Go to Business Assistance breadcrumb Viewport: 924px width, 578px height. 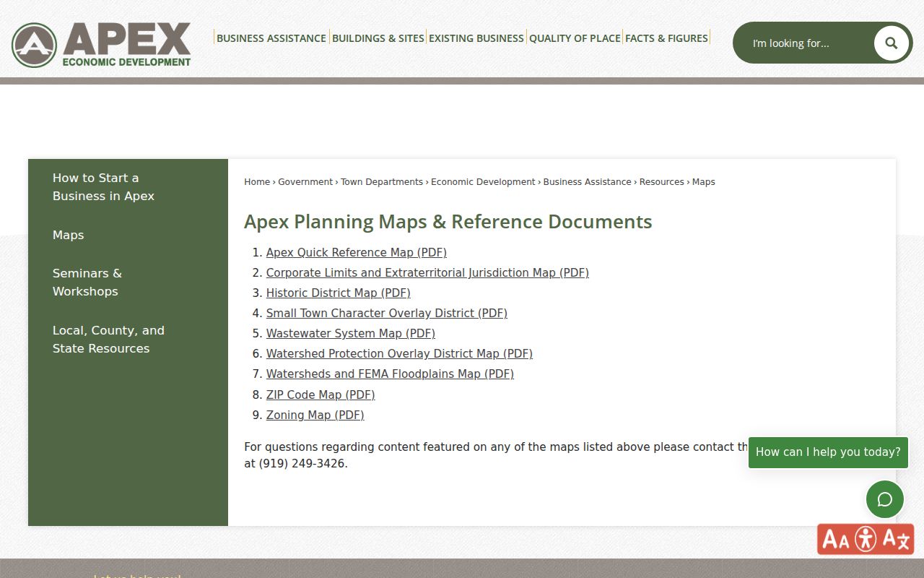[587, 182]
